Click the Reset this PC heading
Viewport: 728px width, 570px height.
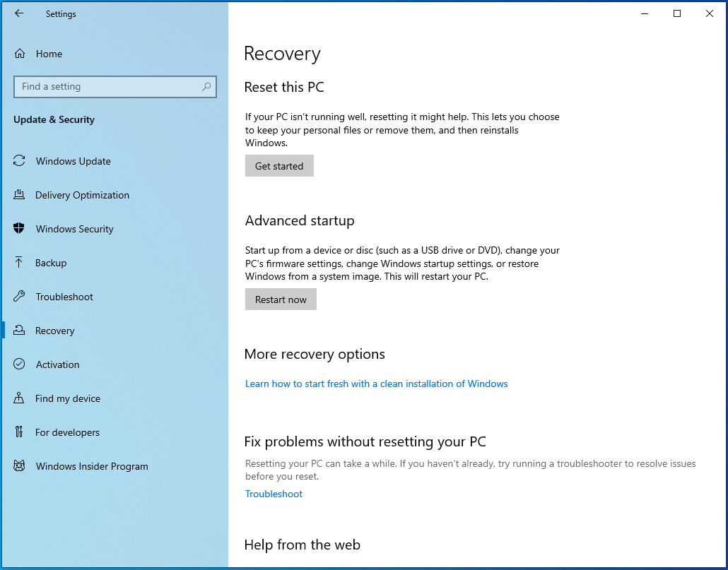[283, 87]
